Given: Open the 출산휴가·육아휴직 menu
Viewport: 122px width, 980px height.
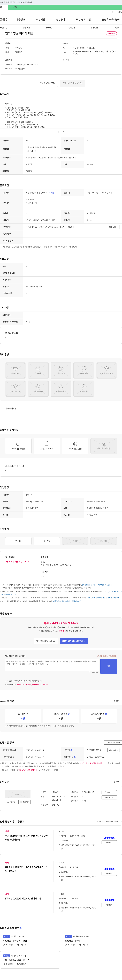Looking at the screenshot, I should pos(111,19).
